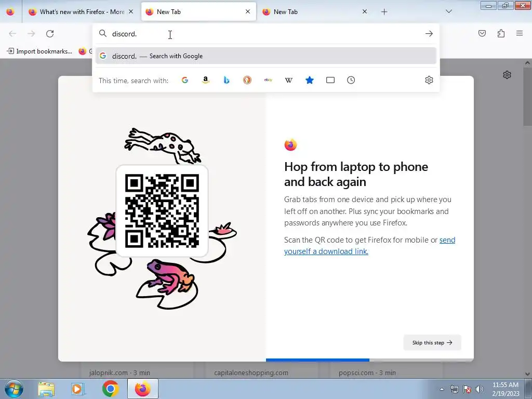Click the QR code image

162,211
